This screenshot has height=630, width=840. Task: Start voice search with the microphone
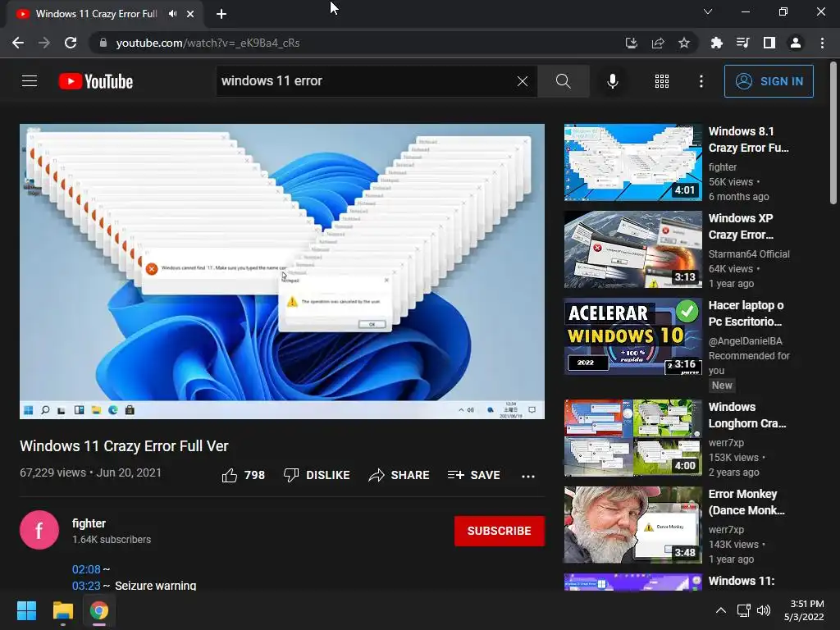(612, 81)
